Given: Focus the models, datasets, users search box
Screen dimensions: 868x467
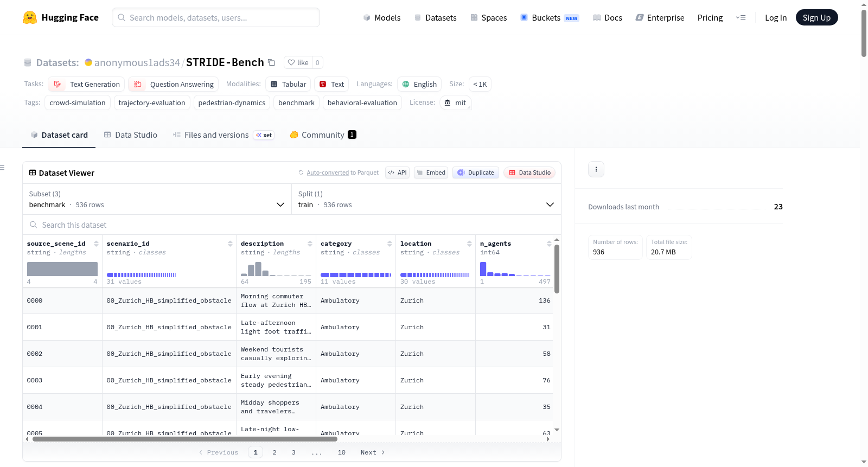Looking at the screenshot, I should tap(216, 17).
